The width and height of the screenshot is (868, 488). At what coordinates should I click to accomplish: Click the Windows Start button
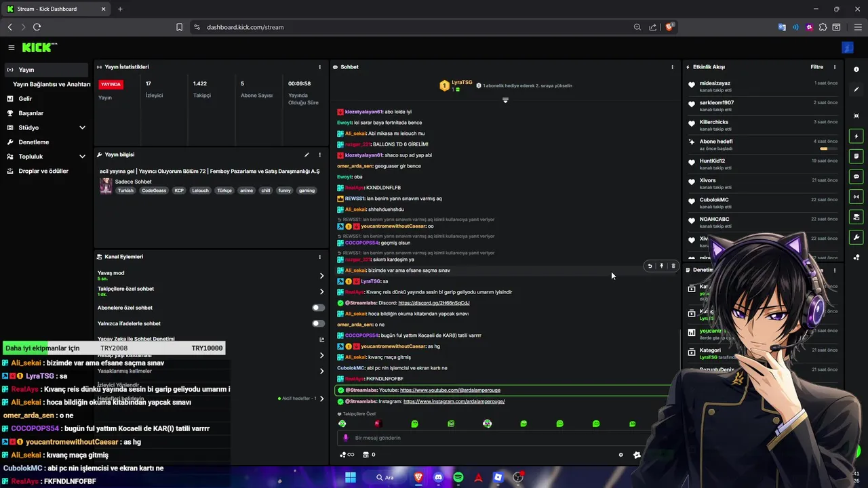pyautogui.click(x=351, y=477)
